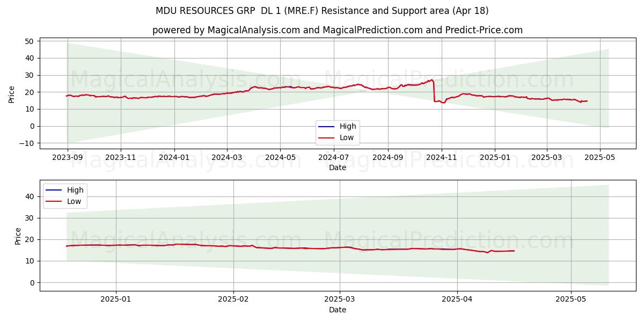Click the '2024-11' date tick label

(x=442, y=158)
